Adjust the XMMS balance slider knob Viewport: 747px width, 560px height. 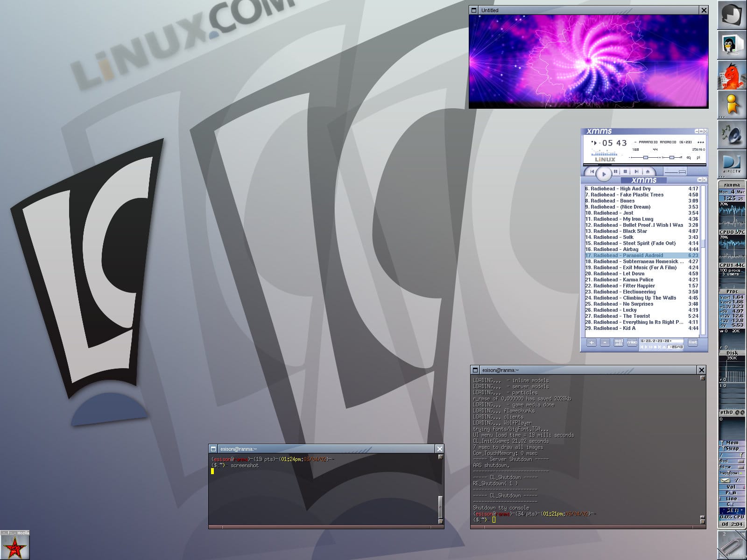671,157
